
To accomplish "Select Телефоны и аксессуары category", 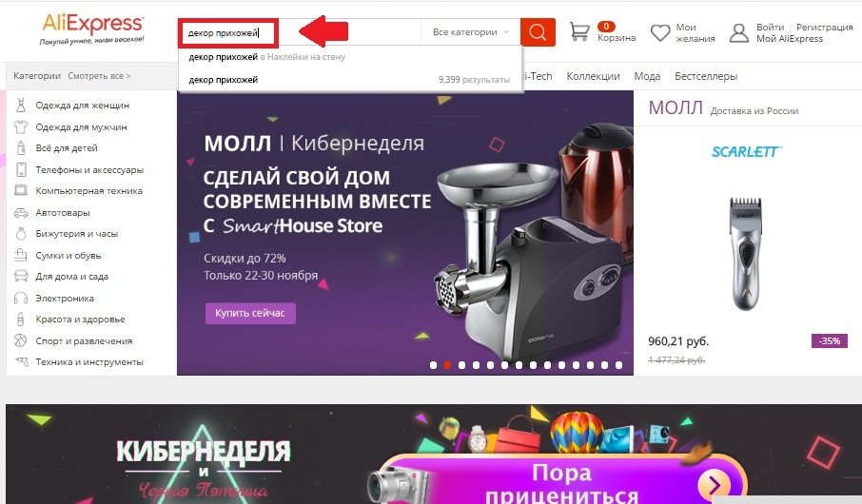I will 89,170.
